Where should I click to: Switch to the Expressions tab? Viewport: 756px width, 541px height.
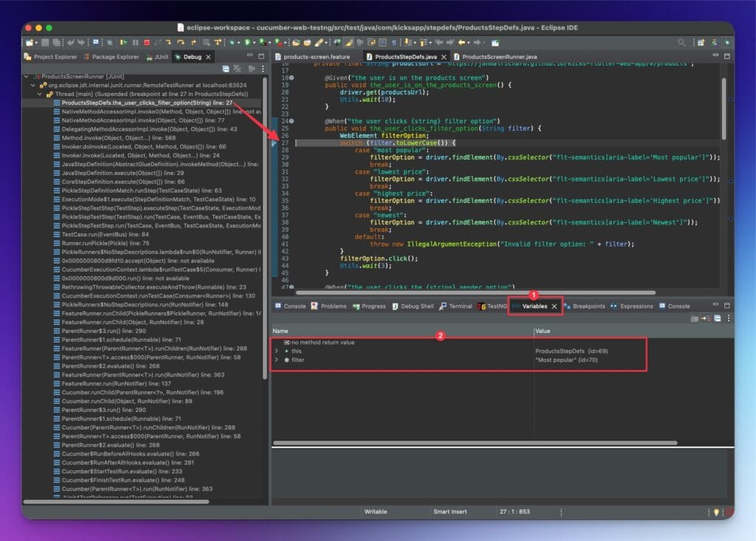click(632, 306)
